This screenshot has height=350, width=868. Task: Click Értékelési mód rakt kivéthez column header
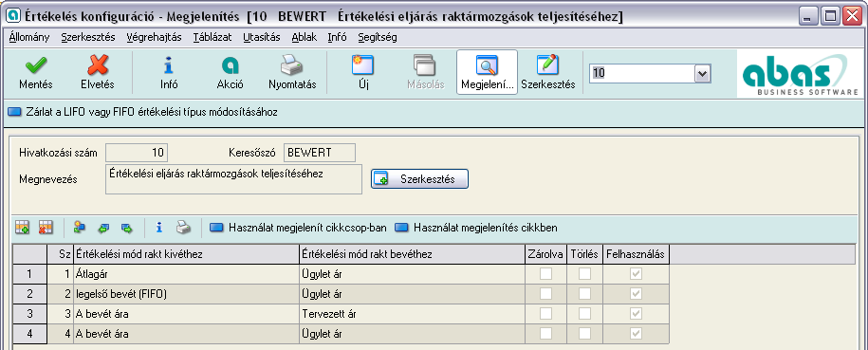(186, 253)
